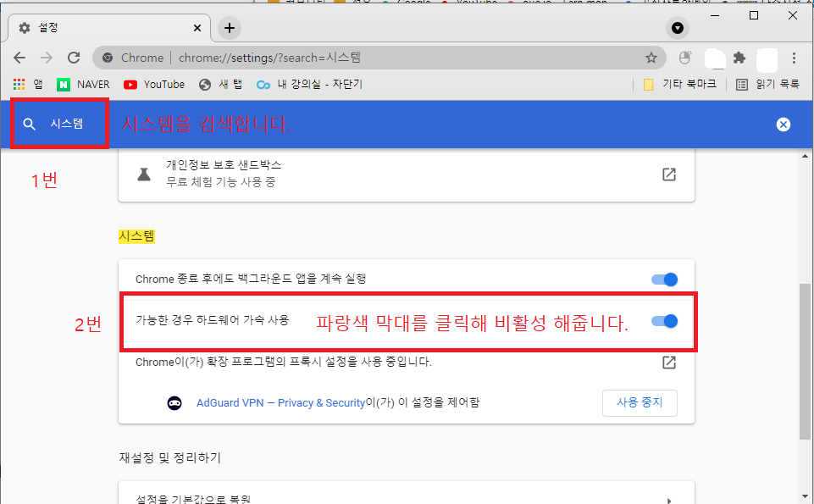The image size is (814, 504).
Task: Open the 앱 apps shortcut
Action: pyautogui.click(x=28, y=84)
